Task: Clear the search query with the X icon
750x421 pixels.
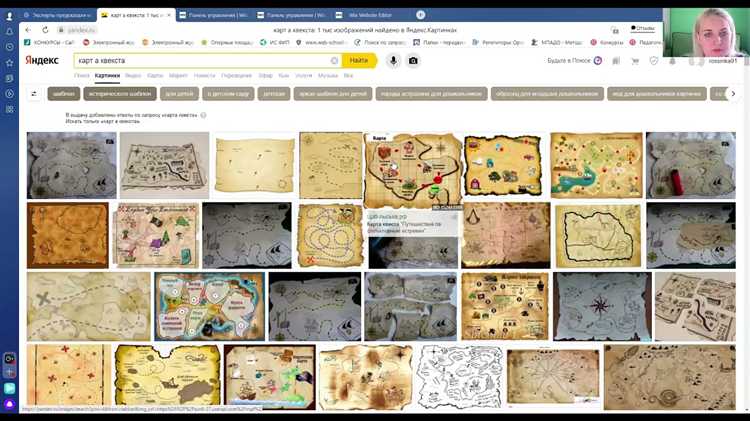Action: click(x=334, y=61)
